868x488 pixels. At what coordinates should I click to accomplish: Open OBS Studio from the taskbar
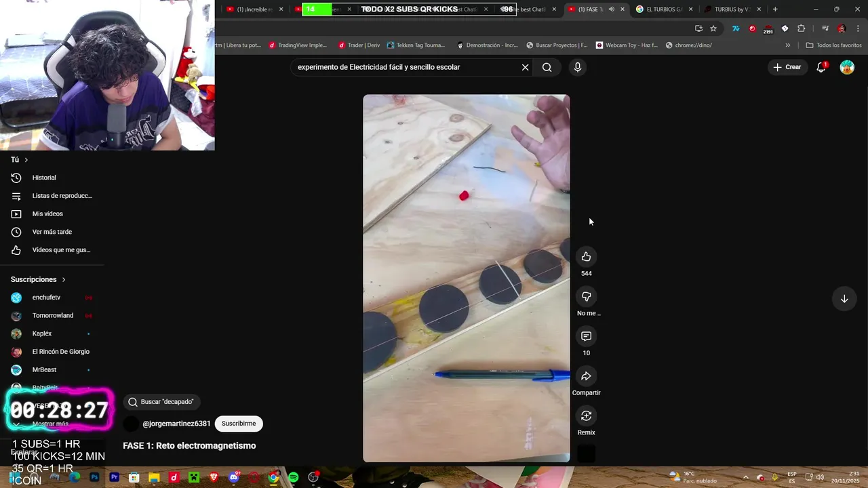pos(313,478)
